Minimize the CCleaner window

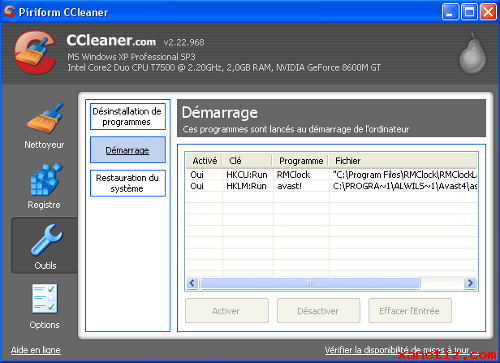450,12
